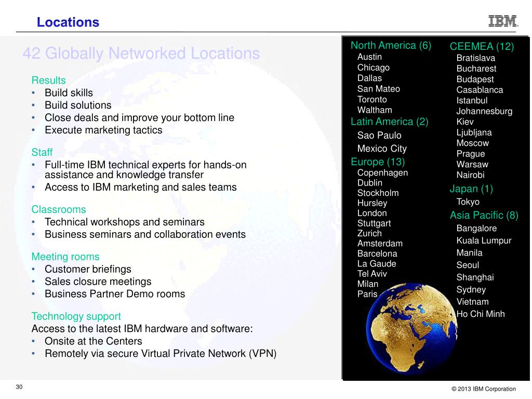Click the city 'Toronto'
Viewport: 532px width, 399px height.
pyautogui.click(x=372, y=99)
